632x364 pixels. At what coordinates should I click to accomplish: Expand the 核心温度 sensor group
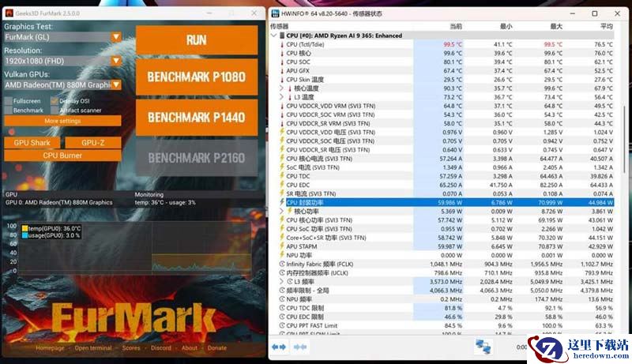click(x=282, y=88)
